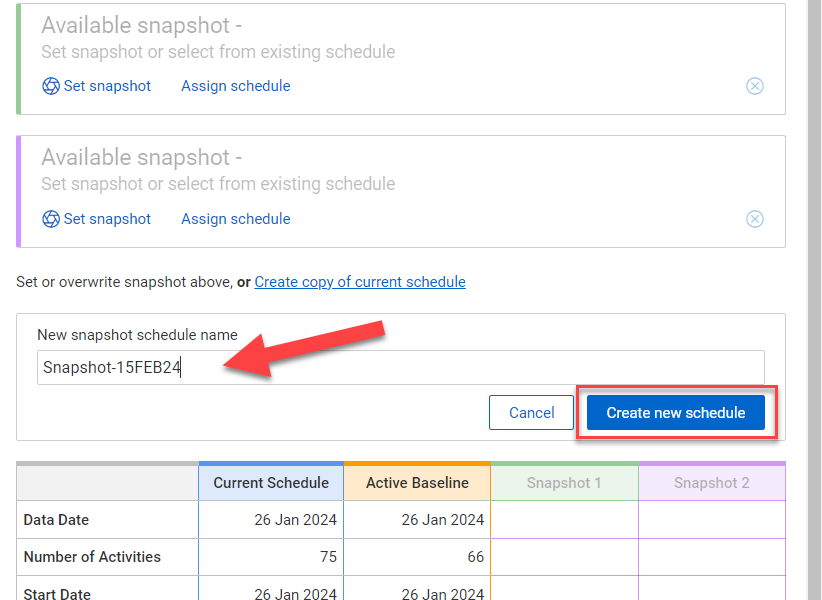Viewport: 822px width, 600px height.
Task: Click the Active Baseline activities count of 66
Action: coord(475,557)
